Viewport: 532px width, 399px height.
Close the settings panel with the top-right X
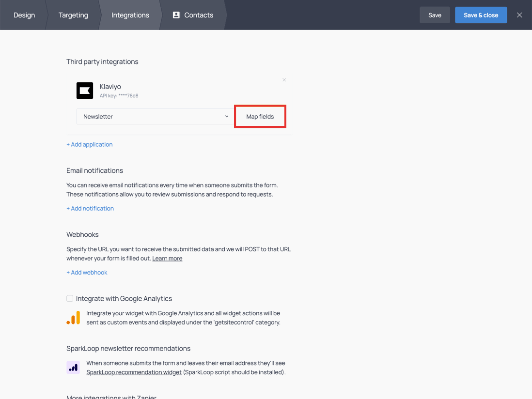point(519,15)
